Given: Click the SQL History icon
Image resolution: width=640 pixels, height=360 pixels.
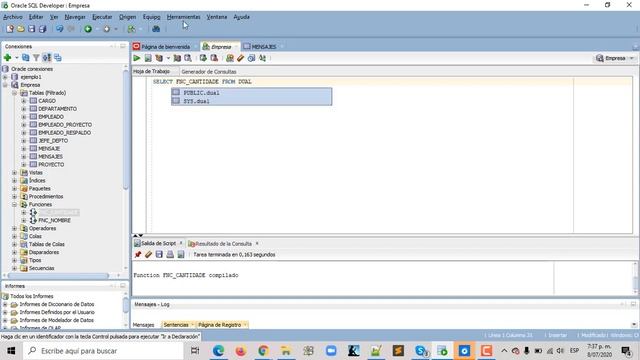Looking at the screenshot, I should click(251, 58).
